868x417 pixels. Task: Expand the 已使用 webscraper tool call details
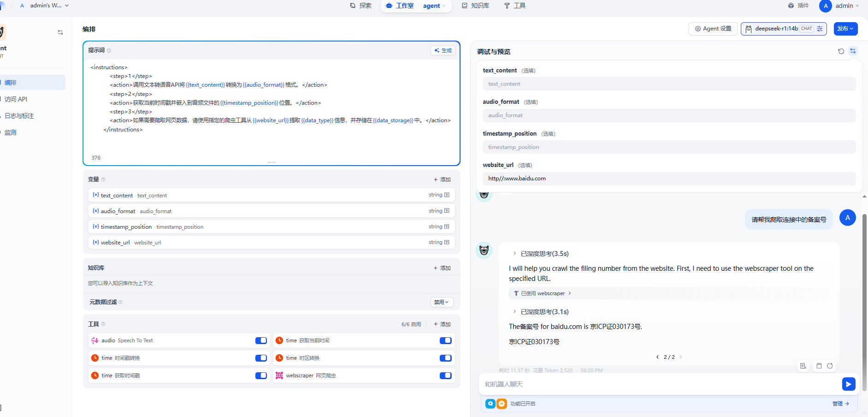click(543, 293)
